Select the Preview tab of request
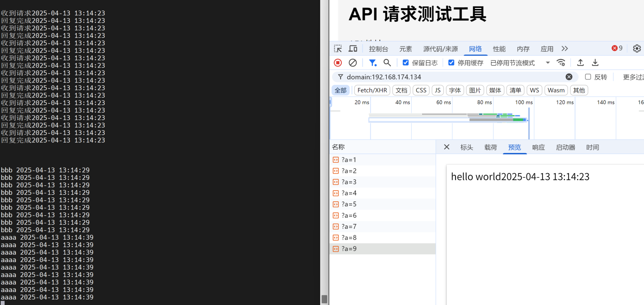Viewport: 644px width, 305px height. click(514, 147)
